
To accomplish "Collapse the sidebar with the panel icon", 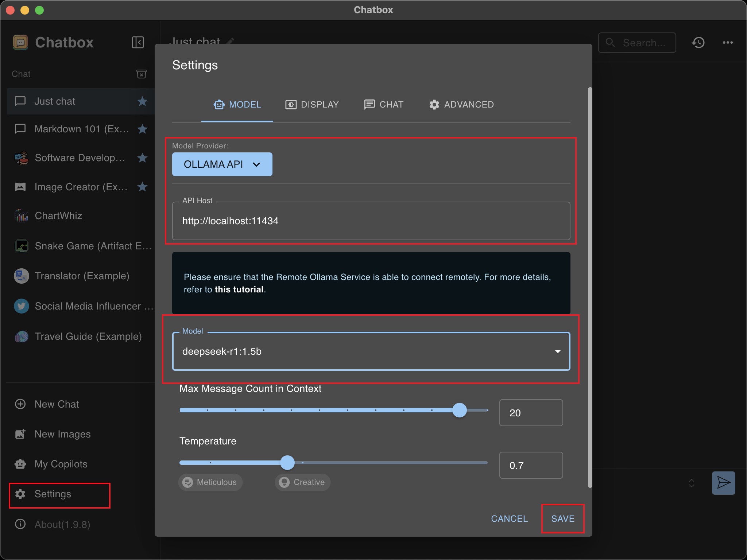I will coord(138,42).
